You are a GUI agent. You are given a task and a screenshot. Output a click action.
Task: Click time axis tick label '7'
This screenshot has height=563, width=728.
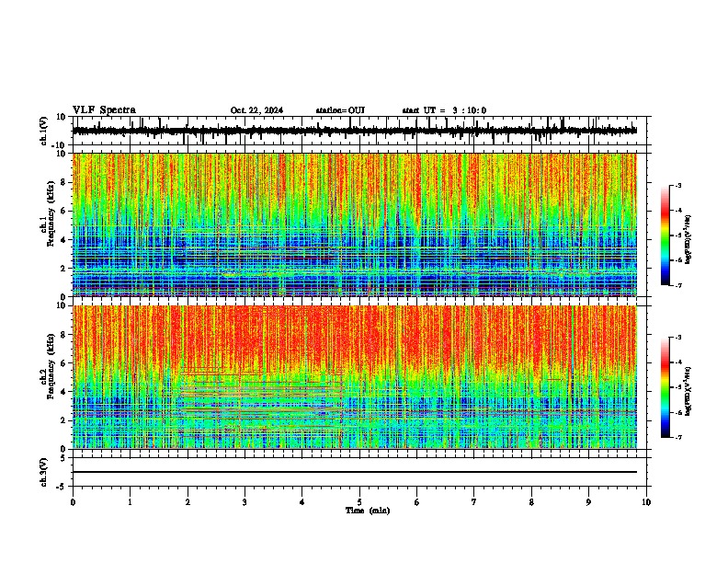(x=474, y=502)
